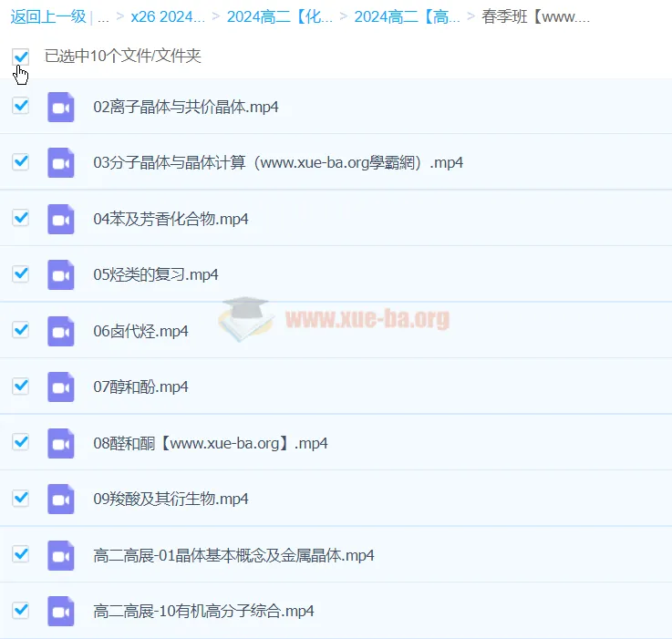Click video icon beside 06卤代烃.mp4
Image resolution: width=672 pixels, height=639 pixels.
tap(61, 331)
